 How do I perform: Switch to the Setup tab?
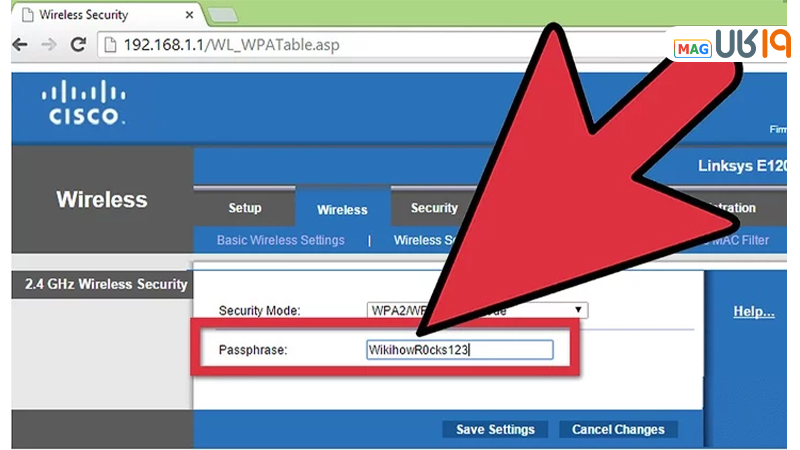244,208
